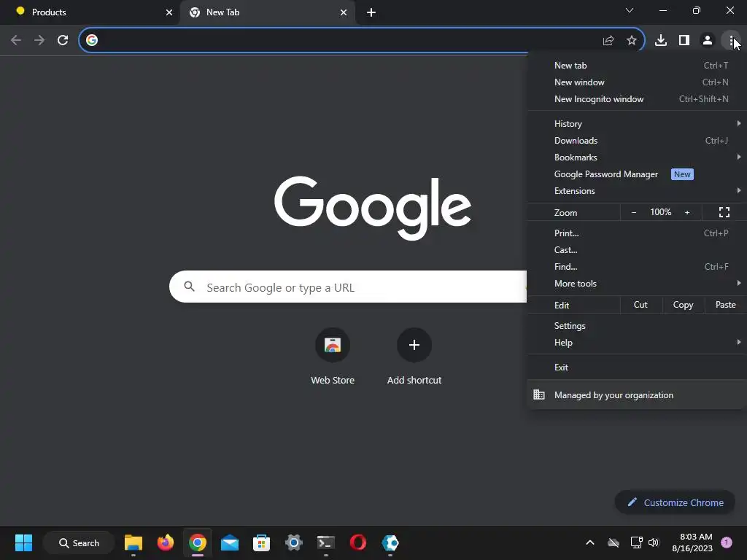
Task: Open the profile avatar icon
Action: click(708, 41)
